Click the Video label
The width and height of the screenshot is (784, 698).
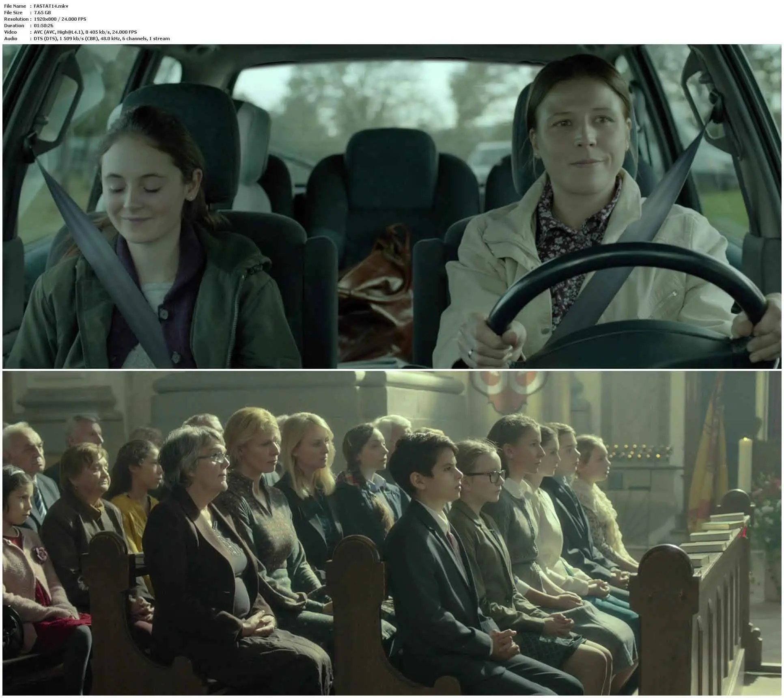tap(11, 32)
